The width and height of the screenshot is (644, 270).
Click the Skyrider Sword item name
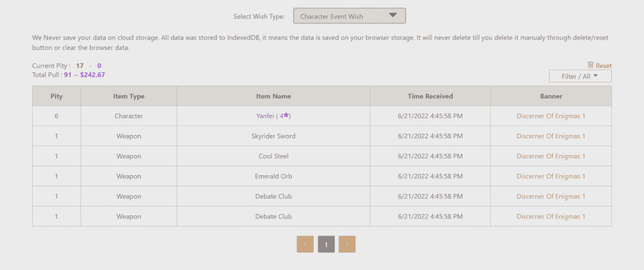tap(274, 136)
